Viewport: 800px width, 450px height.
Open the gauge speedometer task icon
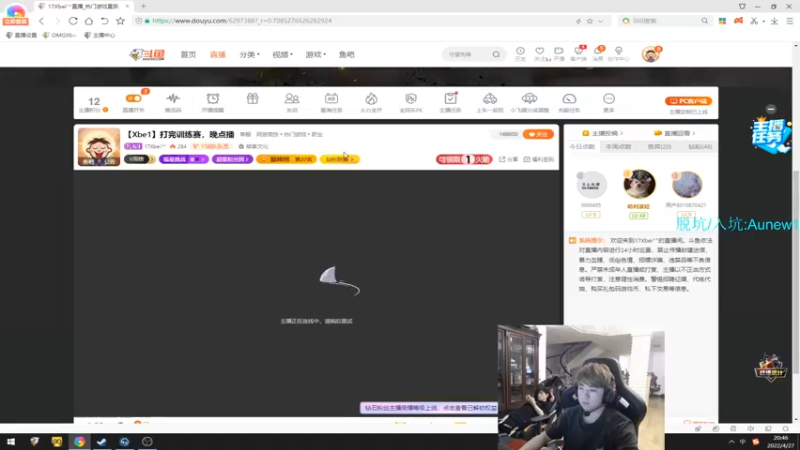pyautogui.click(x=569, y=98)
